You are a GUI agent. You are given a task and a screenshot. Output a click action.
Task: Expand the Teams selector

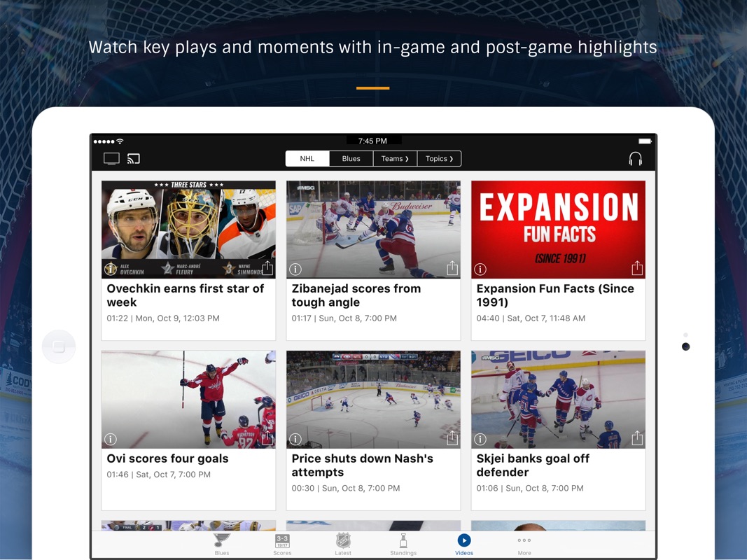point(395,159)
